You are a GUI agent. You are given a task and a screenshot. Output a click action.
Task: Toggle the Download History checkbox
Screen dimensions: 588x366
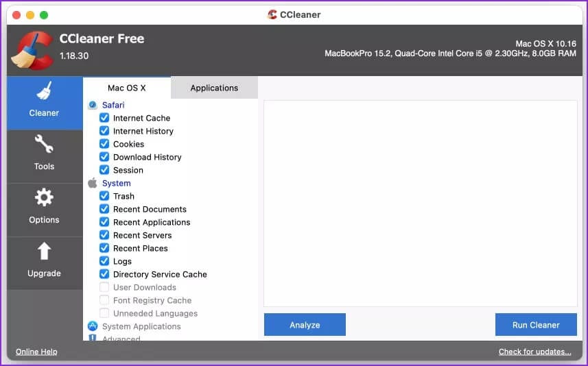pos(104,156)
